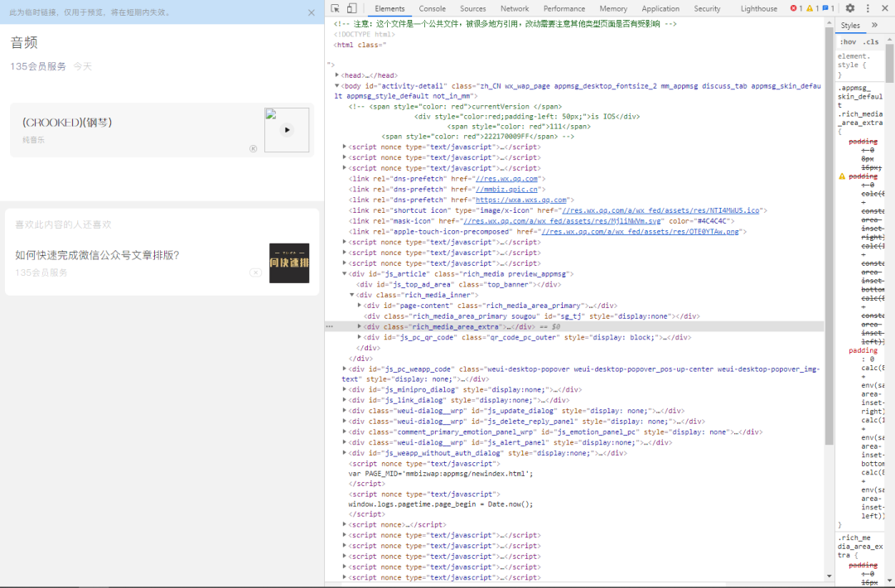This screenshot has height=588, width=895.
Task: Click the blue message count indicator
Action: click(828, 8)
